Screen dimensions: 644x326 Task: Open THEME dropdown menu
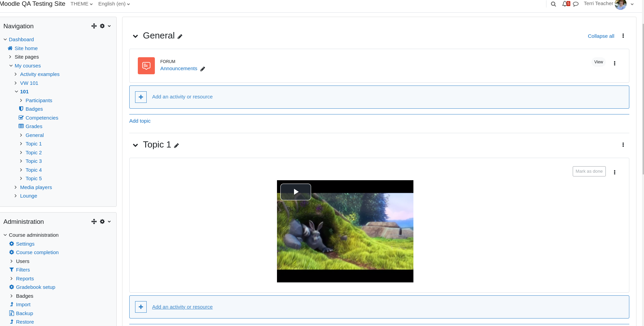82,4
